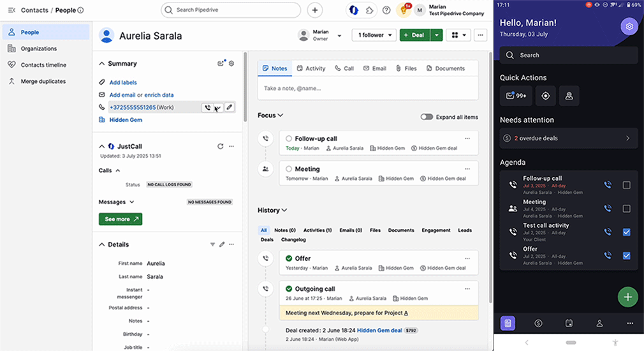Open Deal button dropdown arrow

[x=436, y=35]
